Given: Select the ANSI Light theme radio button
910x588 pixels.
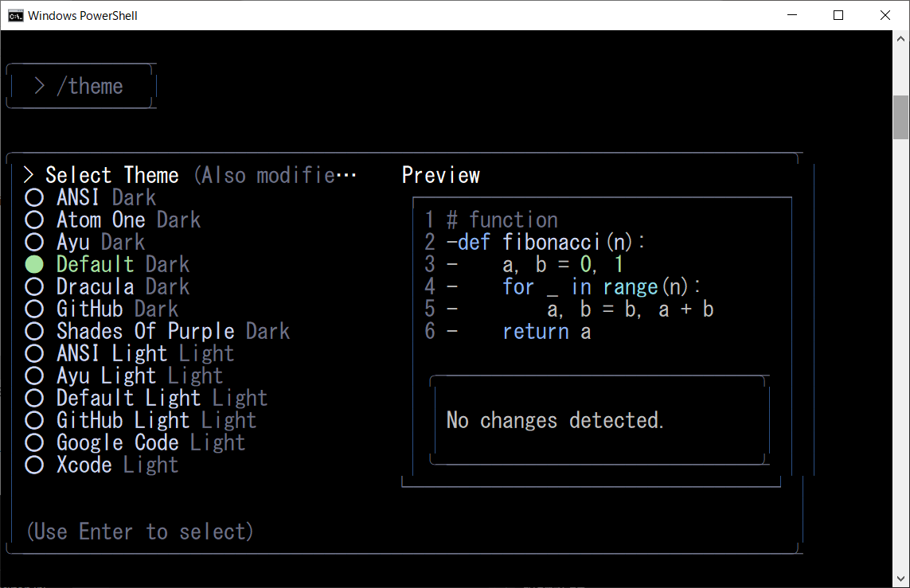Looking at the screenshot, I should point(34,354).
